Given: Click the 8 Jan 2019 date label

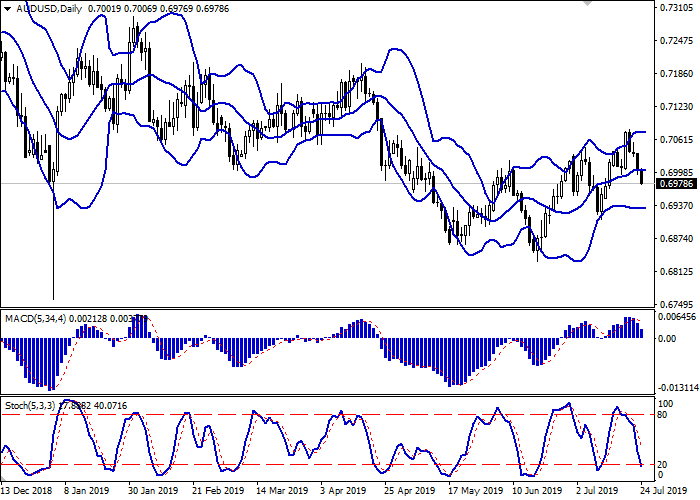Looking at the screenshot, I should click(x=86, y=491).
